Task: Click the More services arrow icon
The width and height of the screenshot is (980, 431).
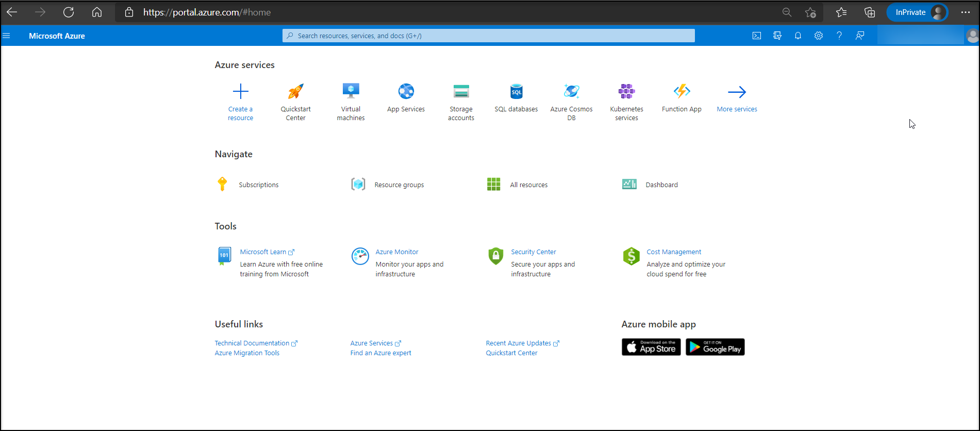Action: point(737,92)
